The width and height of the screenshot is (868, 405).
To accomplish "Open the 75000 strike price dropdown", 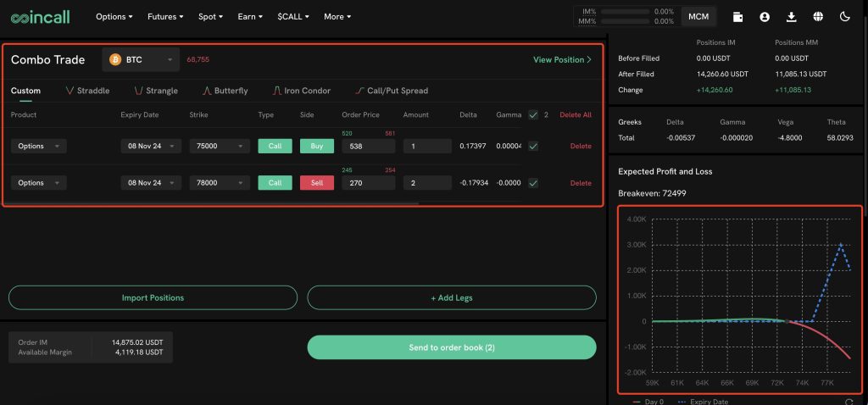I will point(220,146).
